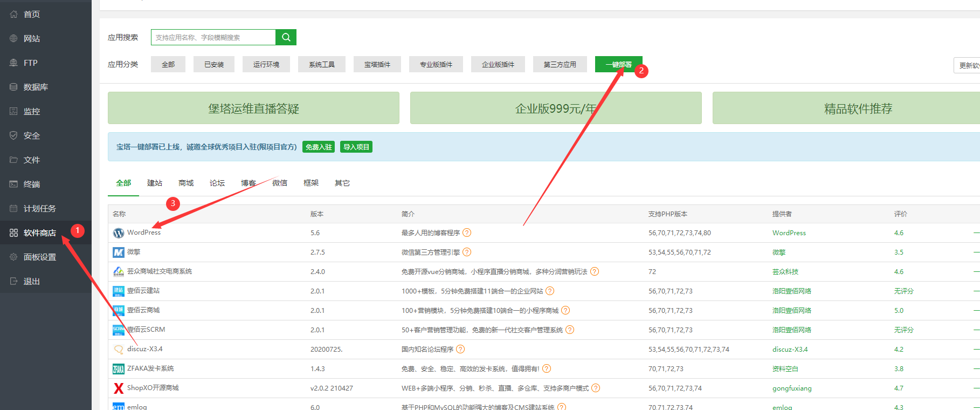Click the 软件商店 grid icon in sidebar
Viewport: 980px width, 410px height.
[13, 233]
